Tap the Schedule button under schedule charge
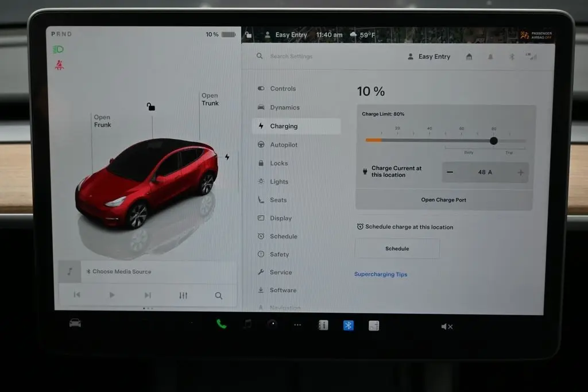 point(397,249)
